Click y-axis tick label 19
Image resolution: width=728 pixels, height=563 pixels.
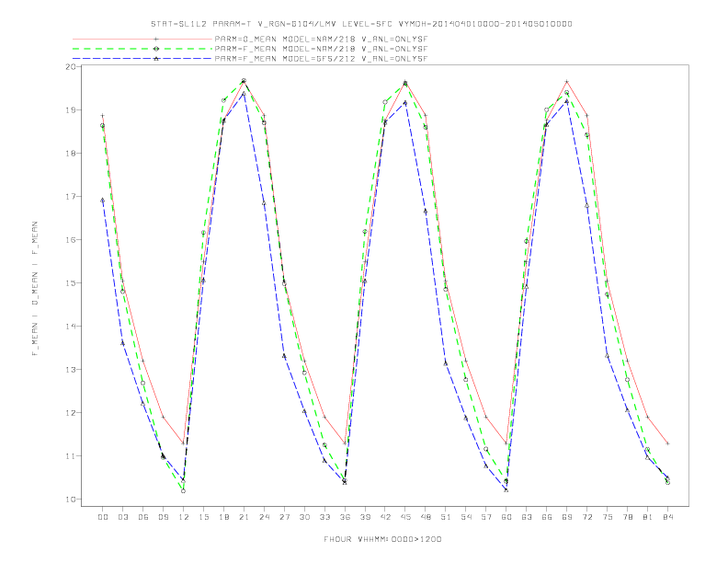pos(71,110)
